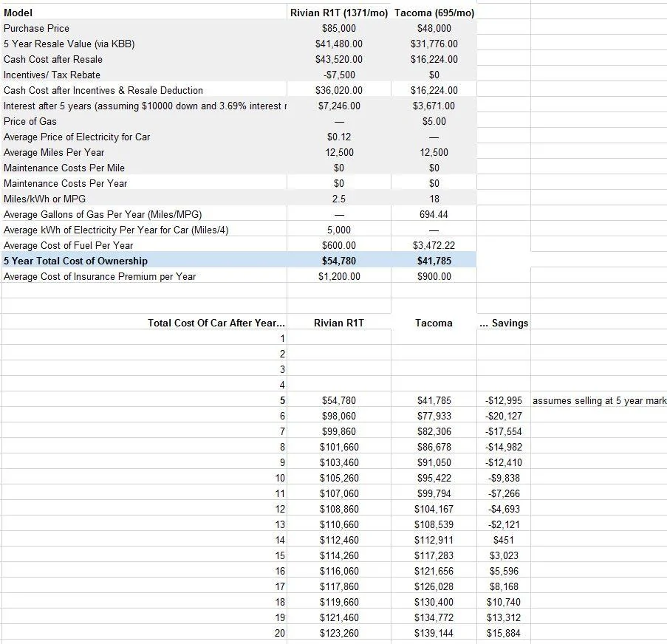Select the $0.12 electricity price cell
This screenshot has width=667, height=644.
pos(338,137)
